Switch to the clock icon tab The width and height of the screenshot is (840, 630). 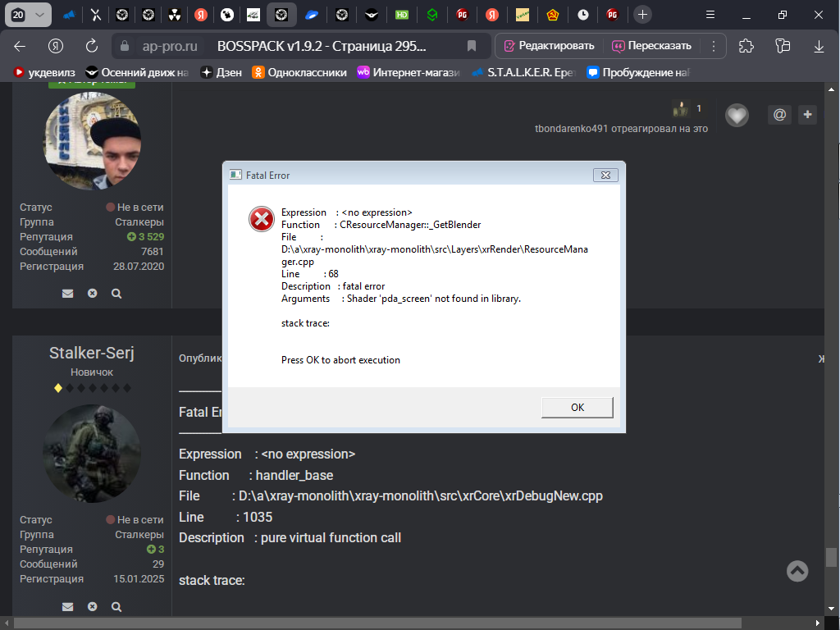583,15
